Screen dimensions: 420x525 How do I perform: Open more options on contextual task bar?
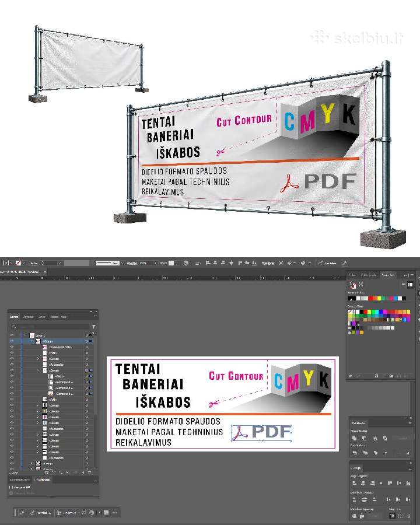pyautogui.click(x=114, y=513)
